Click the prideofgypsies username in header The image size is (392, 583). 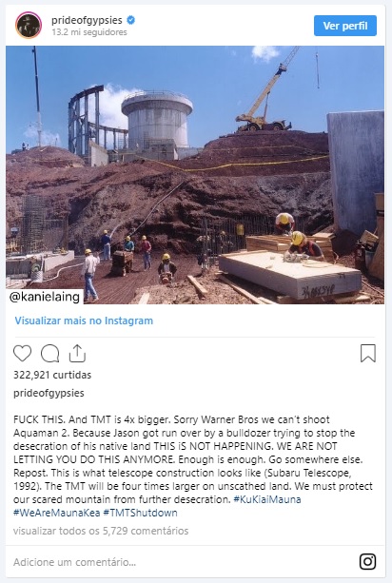coord(87,20)
